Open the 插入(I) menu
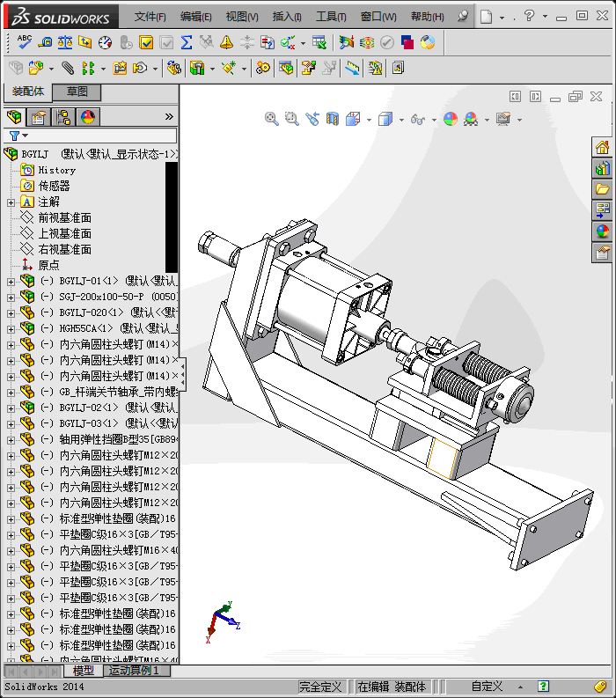616x698 pixels. click(287, 17)
